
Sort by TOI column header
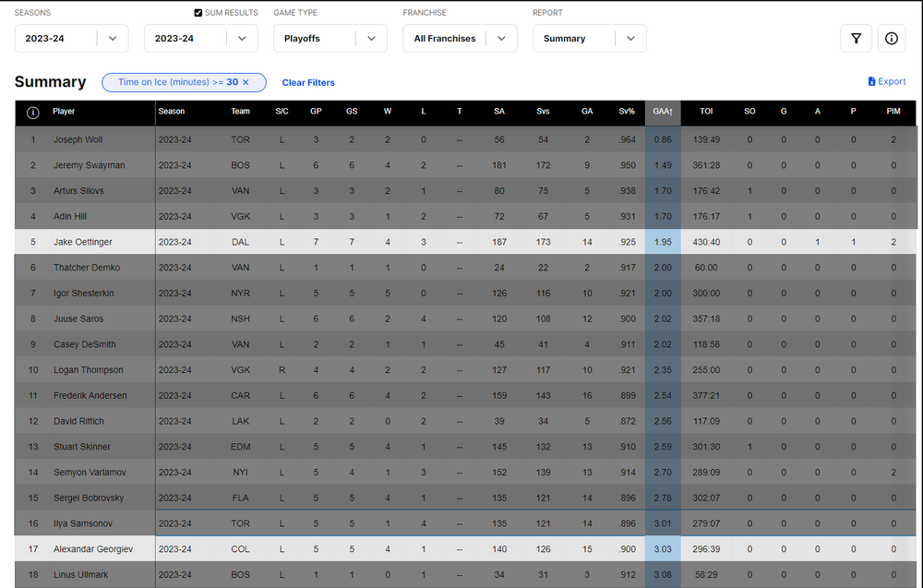point(705,112)
